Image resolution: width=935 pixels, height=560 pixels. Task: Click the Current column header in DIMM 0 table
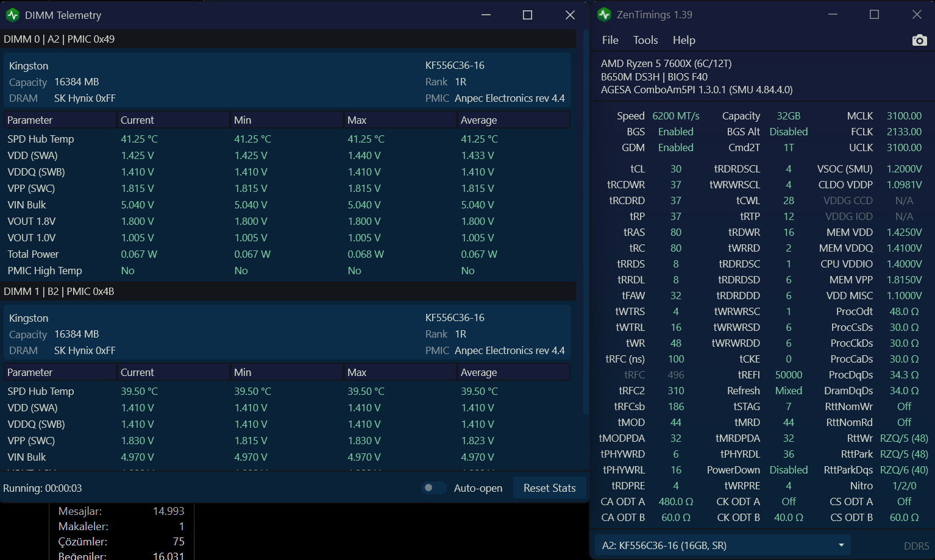174,120
